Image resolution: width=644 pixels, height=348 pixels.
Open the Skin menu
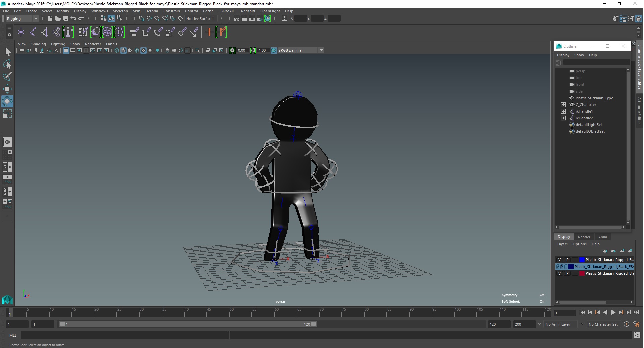point(137,11)
